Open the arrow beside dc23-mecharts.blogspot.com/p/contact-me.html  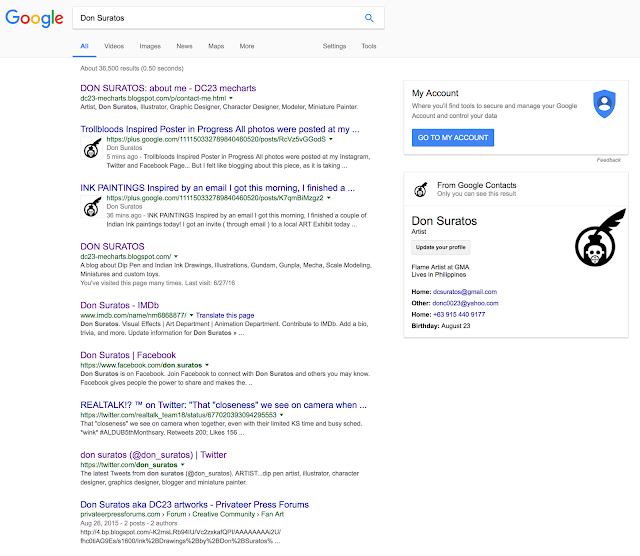231,98
